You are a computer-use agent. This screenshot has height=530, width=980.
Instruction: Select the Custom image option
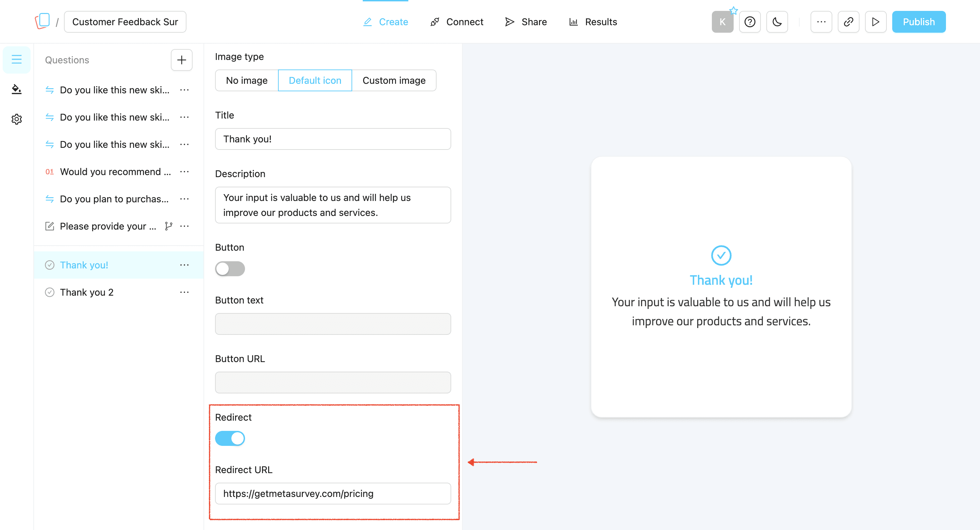coord(394,80)
